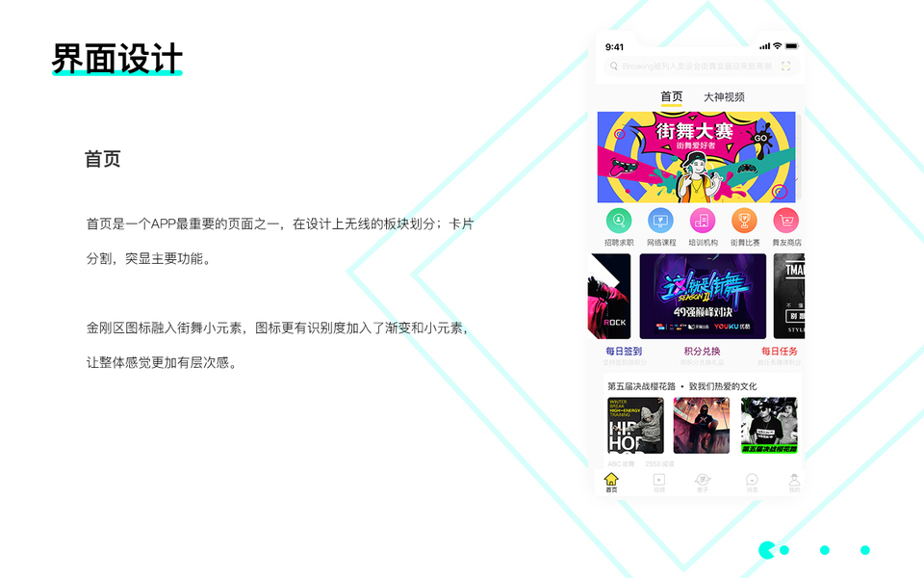Open the 培训机构 pink icon

click(703, 221)
